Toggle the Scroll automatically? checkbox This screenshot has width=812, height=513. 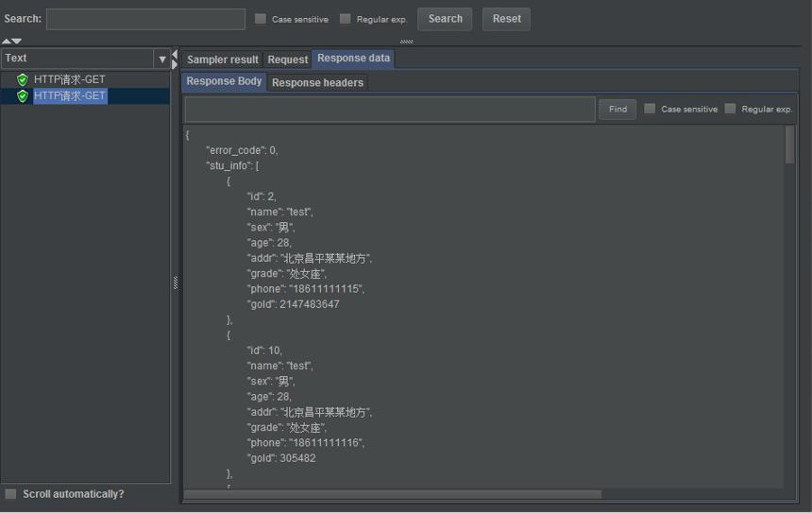[x=10, y=494]
